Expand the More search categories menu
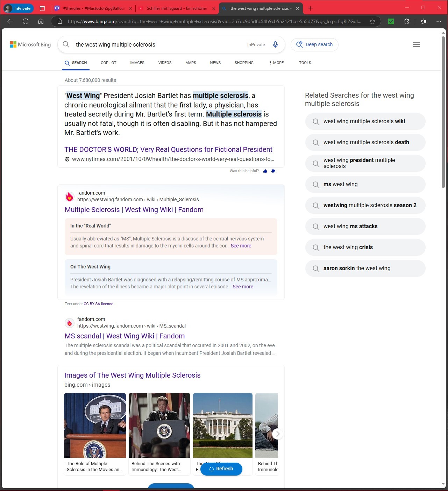The width and height of the screenshot is (448, 491). 276,63
